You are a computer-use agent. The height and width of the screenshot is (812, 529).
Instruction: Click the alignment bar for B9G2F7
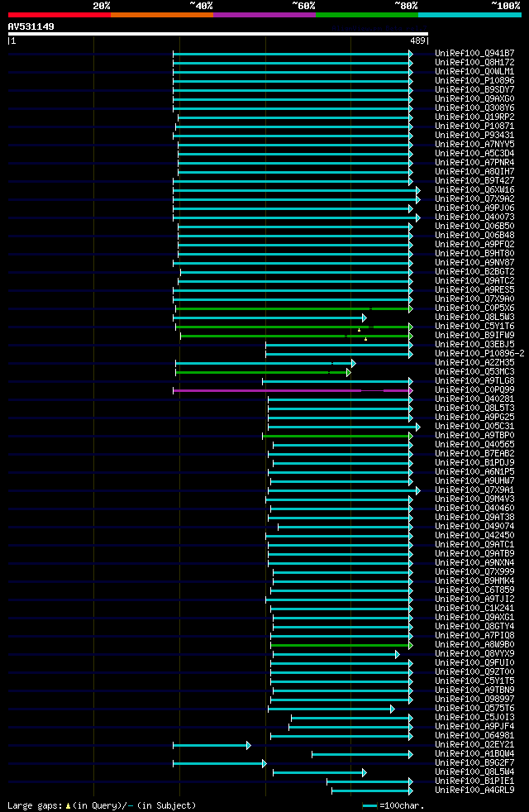click(x=220, y=763)
